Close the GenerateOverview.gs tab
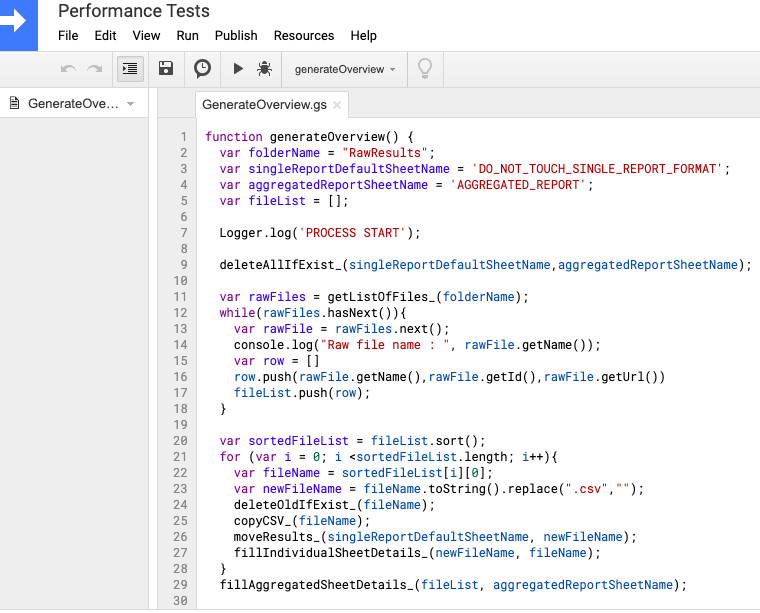The width and height of the screenshot is (760, 613). 337,105
